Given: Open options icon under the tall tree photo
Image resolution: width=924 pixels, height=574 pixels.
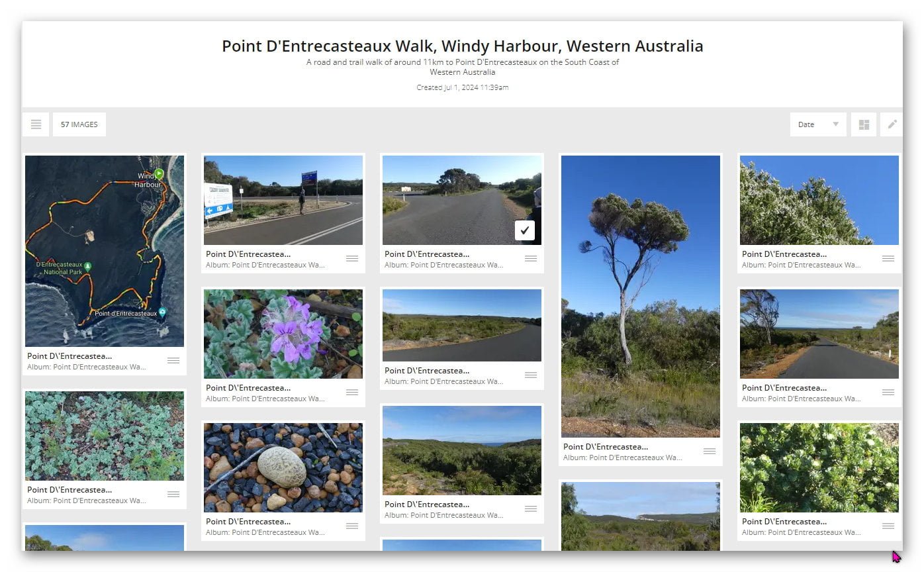Looking at the screenshot, I should (x=710, y=452).
